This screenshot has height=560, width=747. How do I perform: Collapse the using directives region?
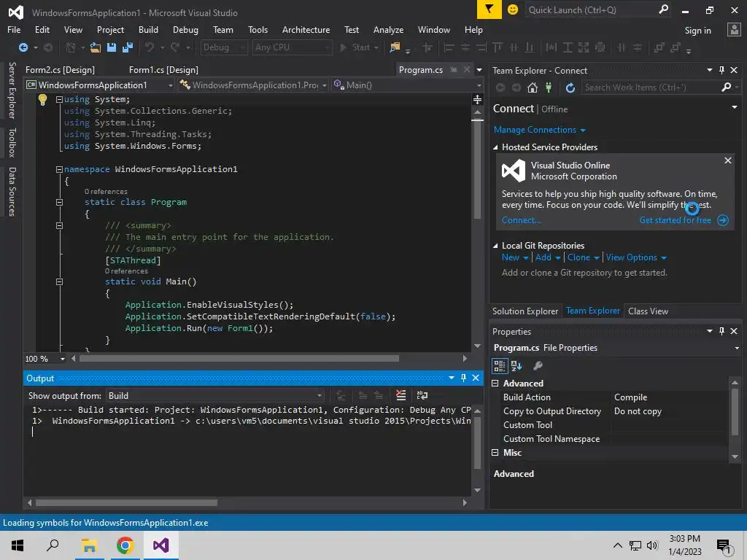click(x=59, y=99)
